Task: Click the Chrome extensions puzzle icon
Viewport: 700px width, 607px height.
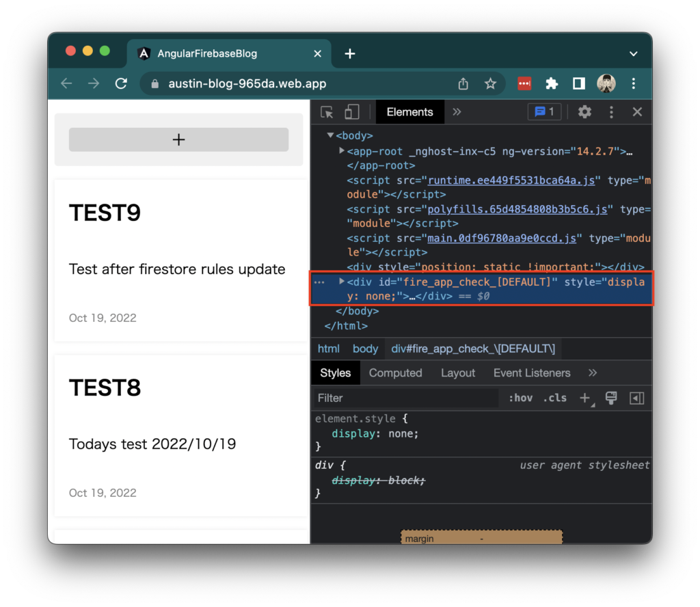Action: [551, 83]
